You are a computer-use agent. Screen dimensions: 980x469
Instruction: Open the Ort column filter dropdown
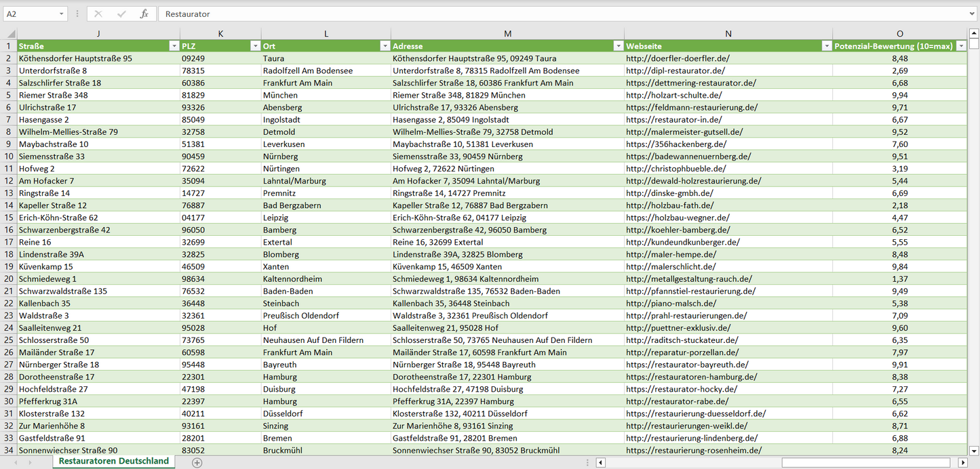(x=385, y=46)
